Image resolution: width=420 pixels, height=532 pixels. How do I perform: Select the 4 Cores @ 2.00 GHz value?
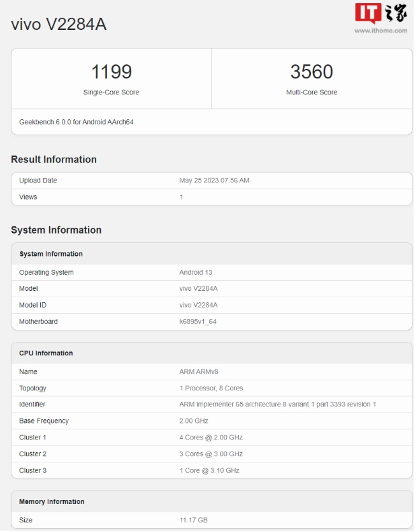coord(211,438)
